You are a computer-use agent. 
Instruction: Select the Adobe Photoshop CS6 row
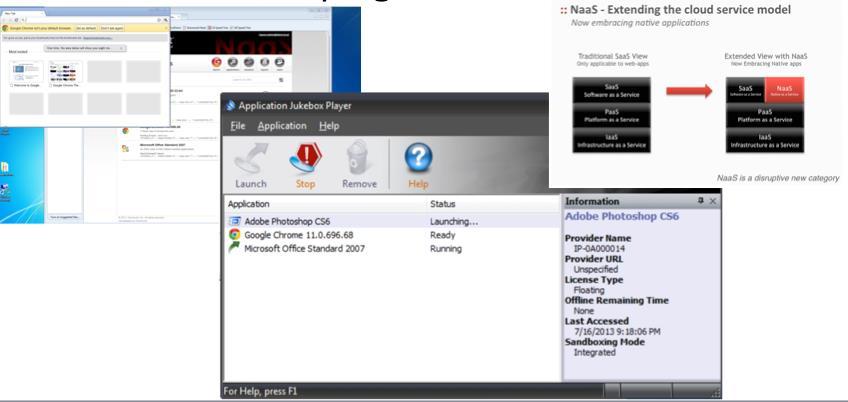392,221
